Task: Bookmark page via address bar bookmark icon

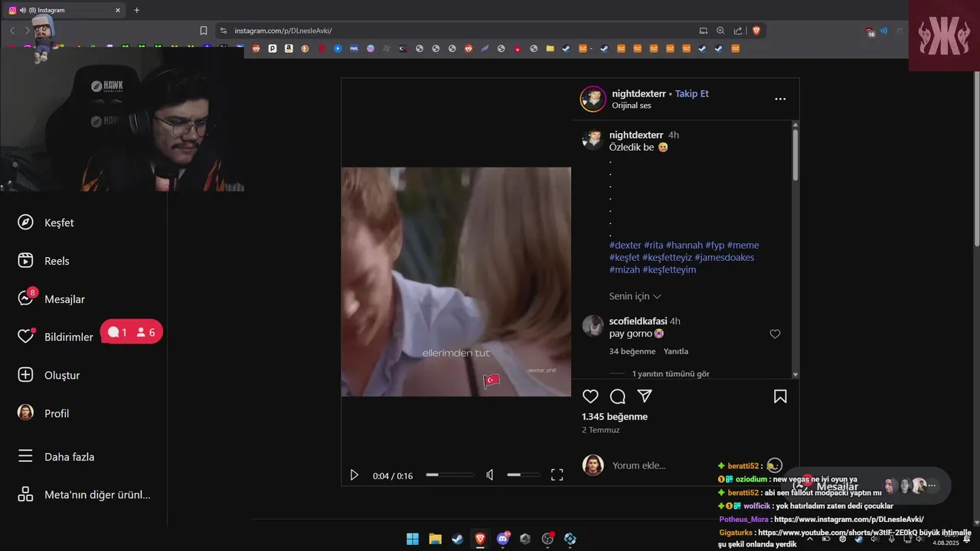Action: coord(204,31)
